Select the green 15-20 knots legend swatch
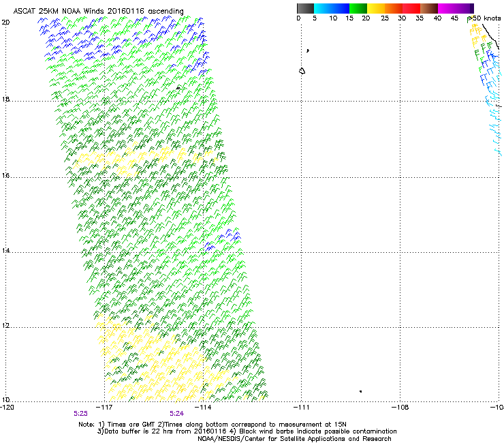The width and height of the screenshot is (504, 443). point(358,8)
